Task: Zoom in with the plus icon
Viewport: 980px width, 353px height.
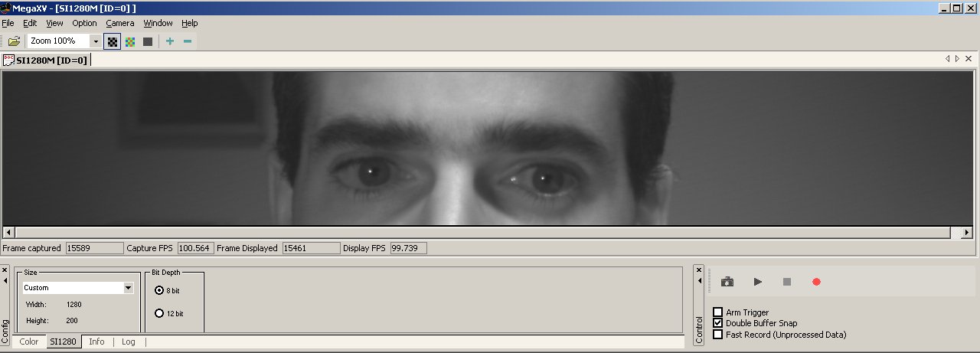Action: pyautogui.click(x=170, y=41)
